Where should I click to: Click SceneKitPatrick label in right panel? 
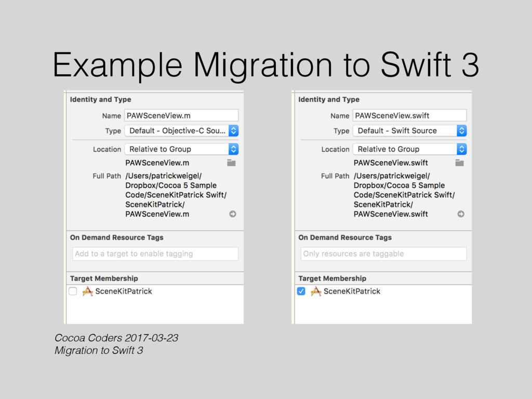tap(352, 291)
